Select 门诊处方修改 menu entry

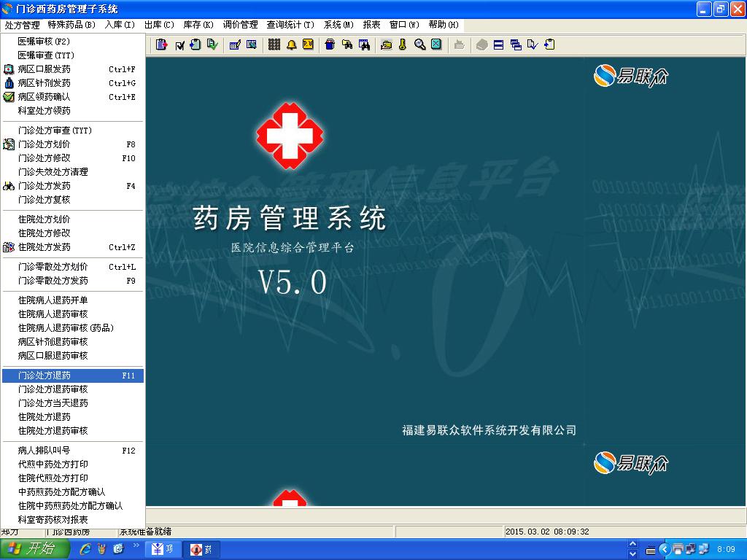pyautogui.click(x=73, y=157)
